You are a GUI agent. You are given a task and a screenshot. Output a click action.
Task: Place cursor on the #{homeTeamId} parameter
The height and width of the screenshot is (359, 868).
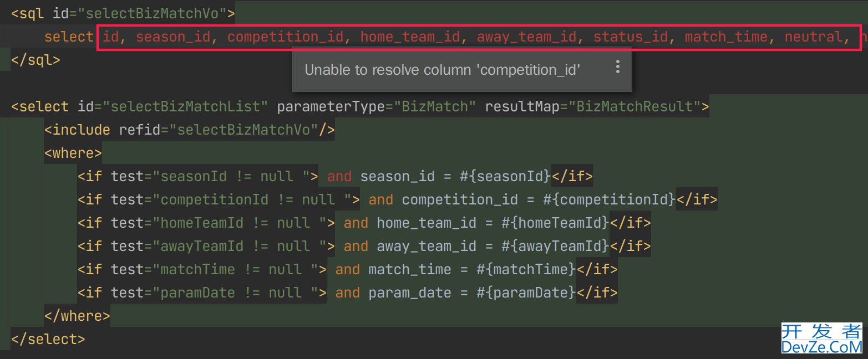555,223
